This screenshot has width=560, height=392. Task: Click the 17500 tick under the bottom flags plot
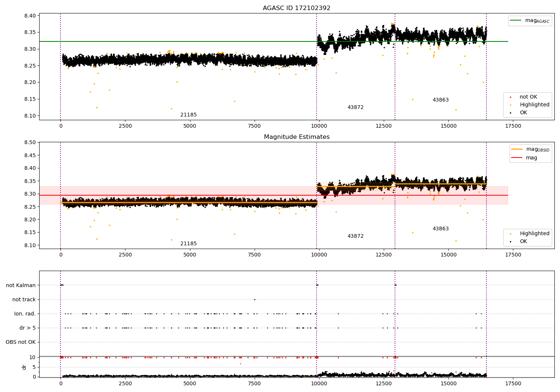[513, 384]
